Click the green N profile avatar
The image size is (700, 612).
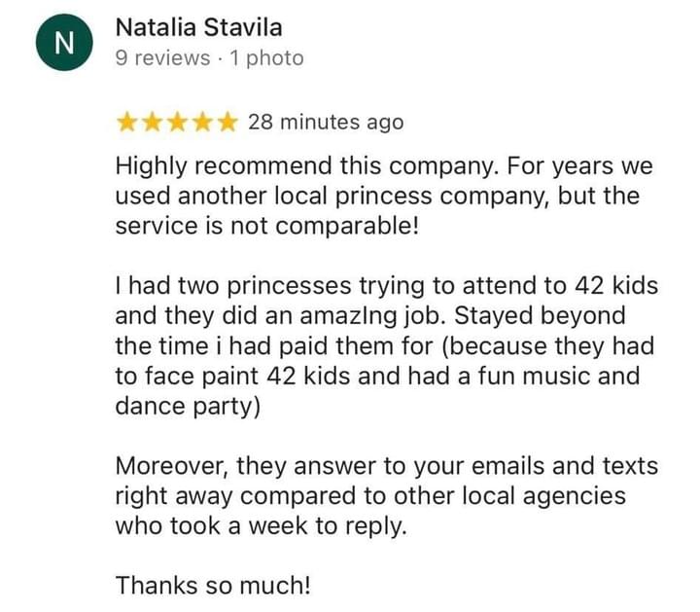[62, 46]
